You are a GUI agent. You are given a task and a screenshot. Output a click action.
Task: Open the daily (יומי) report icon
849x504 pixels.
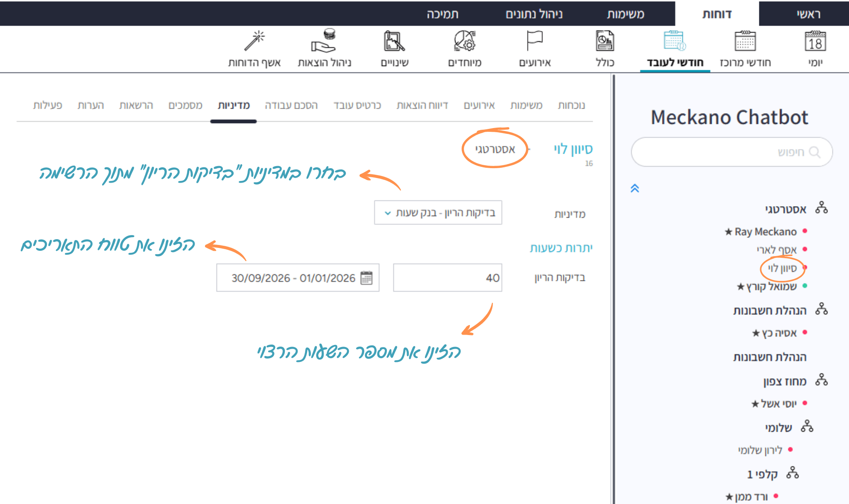pyautogui.click(x=815, y=42)
